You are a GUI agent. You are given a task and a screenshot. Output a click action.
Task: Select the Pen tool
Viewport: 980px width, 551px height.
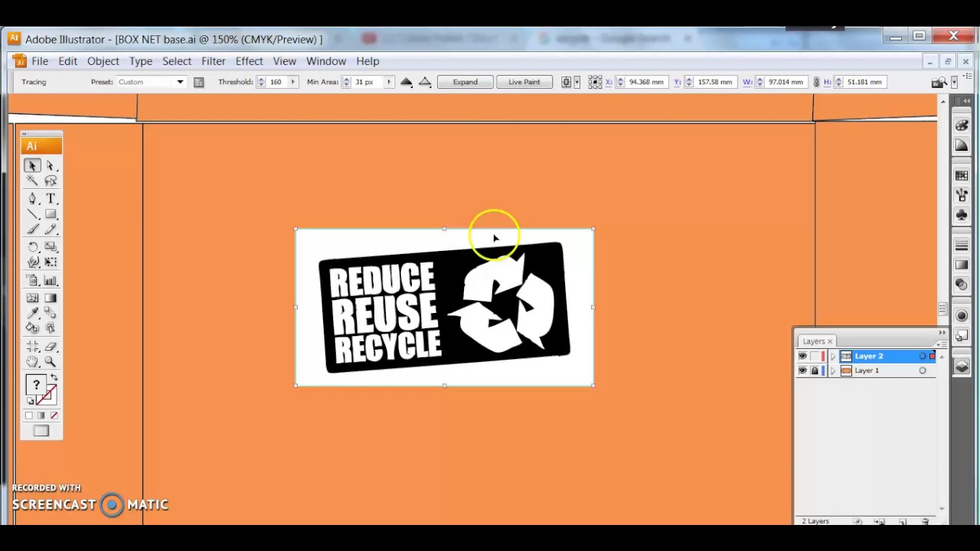click(32, 198)
